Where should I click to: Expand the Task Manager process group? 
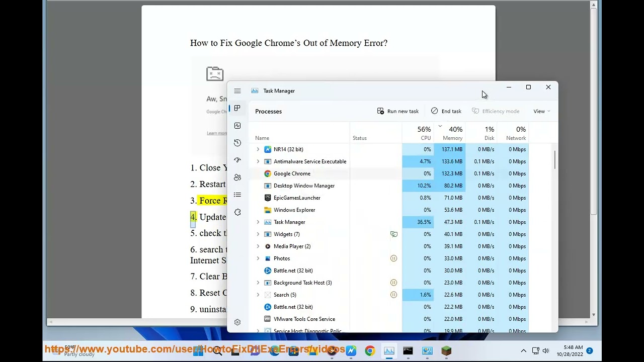[x=258, y=222]
